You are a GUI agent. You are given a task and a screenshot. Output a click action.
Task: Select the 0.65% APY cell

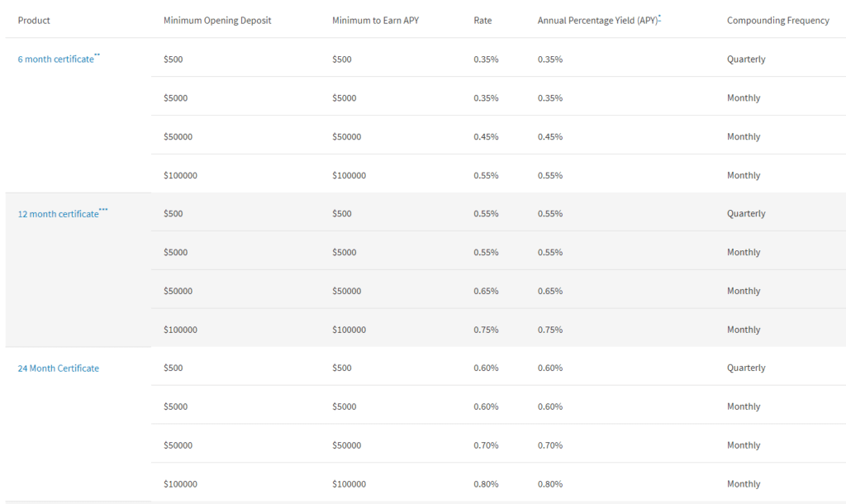tap(549, 292)
